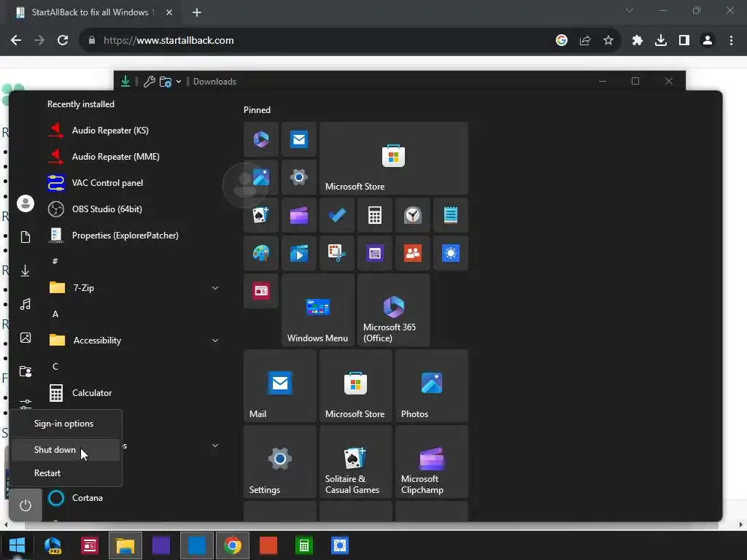Open the Microsoft 365 (Office) labeled tile

point(393,310)
